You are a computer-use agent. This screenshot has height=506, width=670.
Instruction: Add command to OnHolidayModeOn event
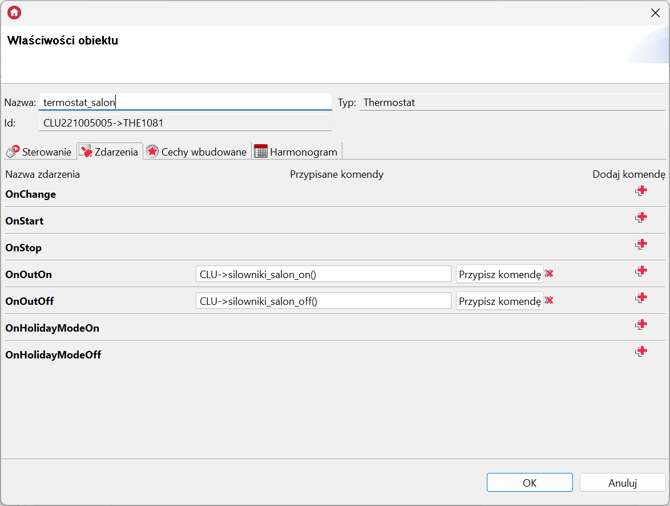[x=641, y=325]
